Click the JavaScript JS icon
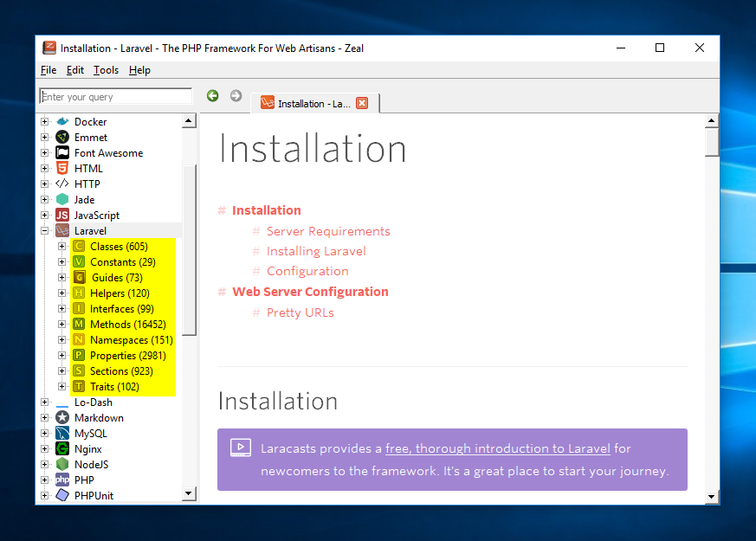Image resolution: width=756 pixels, height=541 pixels. [62, 215]
